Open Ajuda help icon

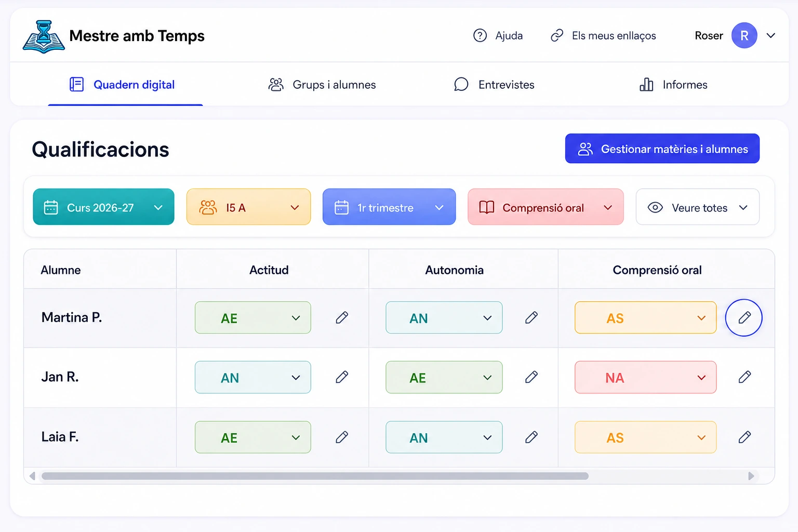480,35
